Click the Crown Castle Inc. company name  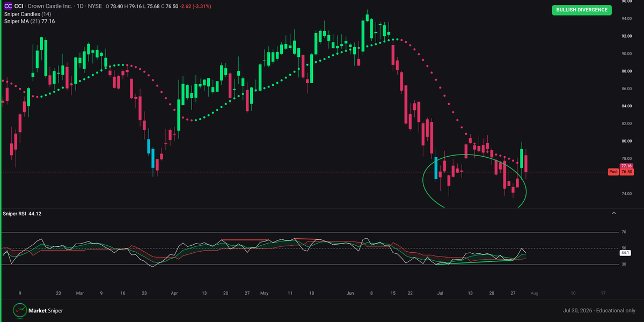[50, 6]
